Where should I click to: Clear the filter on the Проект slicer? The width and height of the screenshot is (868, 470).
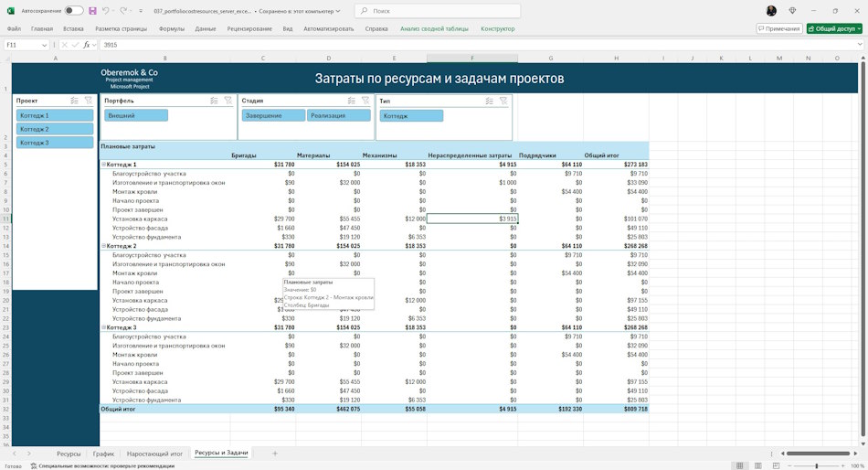point(89,101)
